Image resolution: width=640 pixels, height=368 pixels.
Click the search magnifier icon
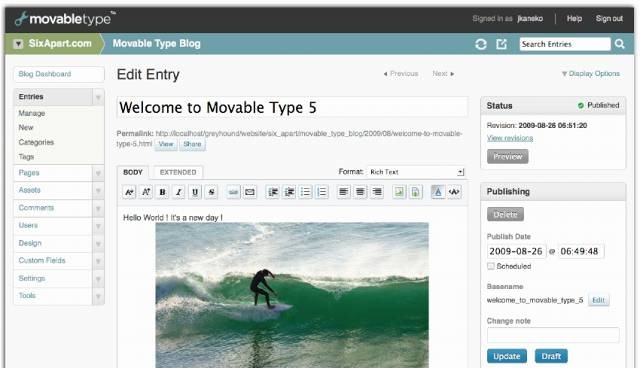click(x=620, y=44)
